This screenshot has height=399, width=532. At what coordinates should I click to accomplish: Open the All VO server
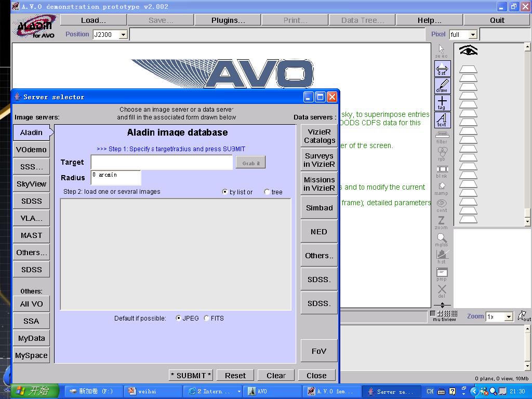pos(32,304)
